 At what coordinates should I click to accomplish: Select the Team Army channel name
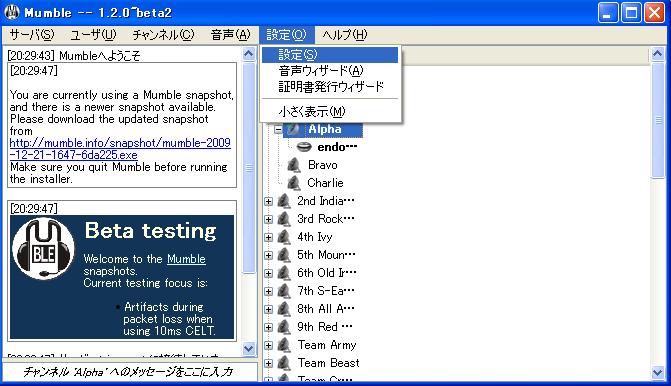pos(327,344)
